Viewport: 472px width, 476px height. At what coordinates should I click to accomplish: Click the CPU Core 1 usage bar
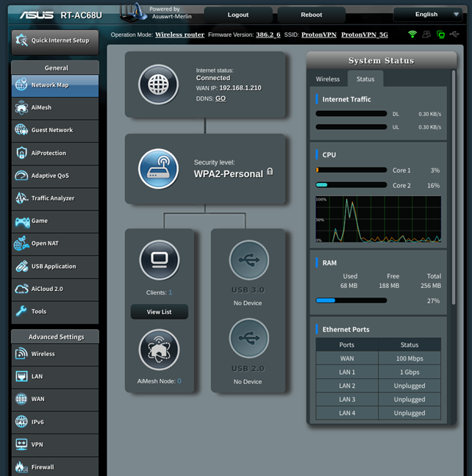tap(351, 170)
